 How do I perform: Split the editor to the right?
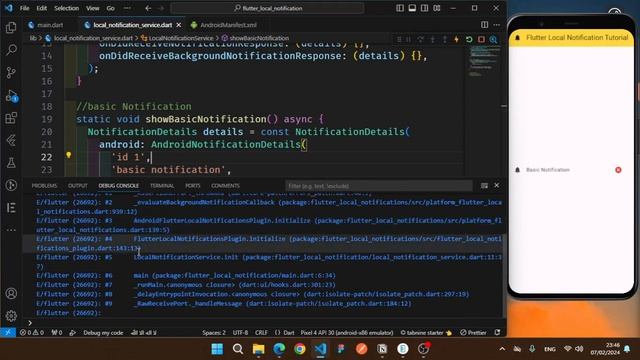tap(484, 25)
